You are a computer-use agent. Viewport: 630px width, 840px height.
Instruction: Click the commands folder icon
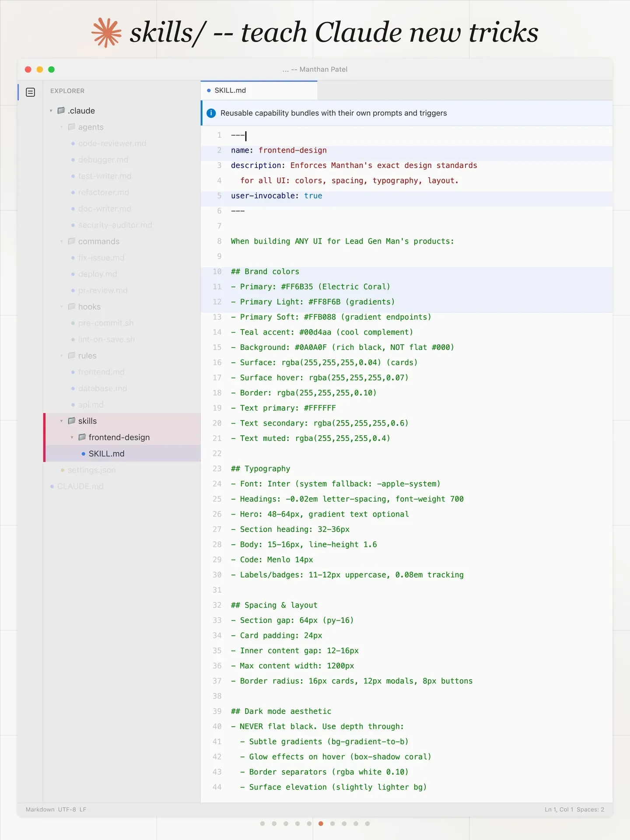[x=72, y=241]
